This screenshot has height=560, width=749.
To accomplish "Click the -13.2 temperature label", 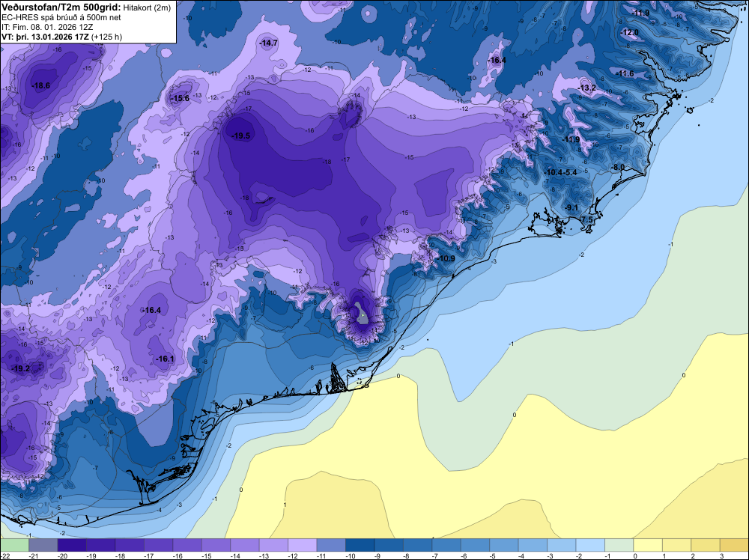I will (x=587, y=88).
